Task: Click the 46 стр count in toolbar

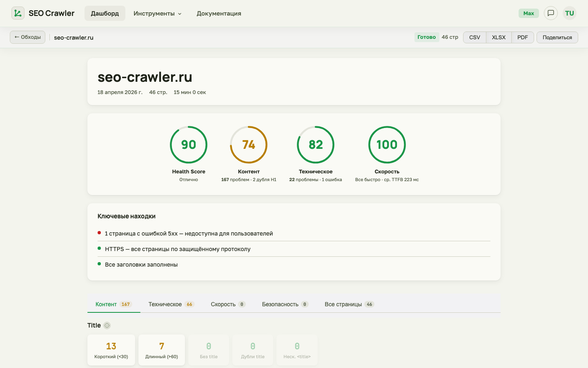Action: [x=450, y=37]
